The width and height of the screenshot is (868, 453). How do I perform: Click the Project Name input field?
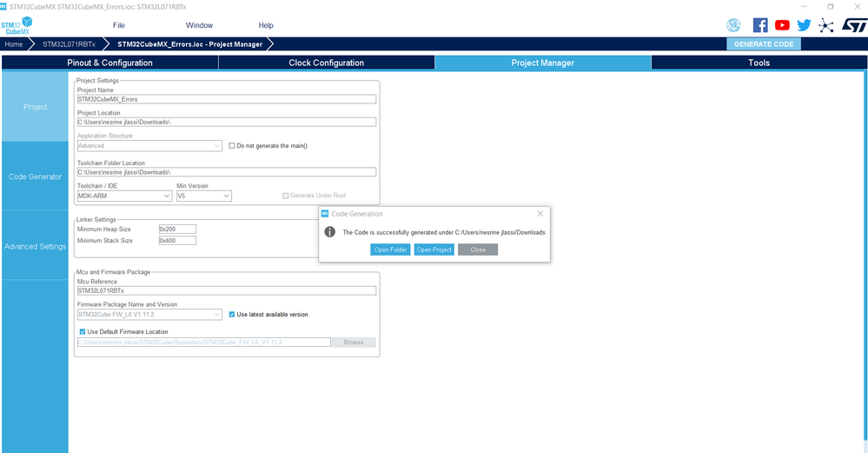[227, 99]
